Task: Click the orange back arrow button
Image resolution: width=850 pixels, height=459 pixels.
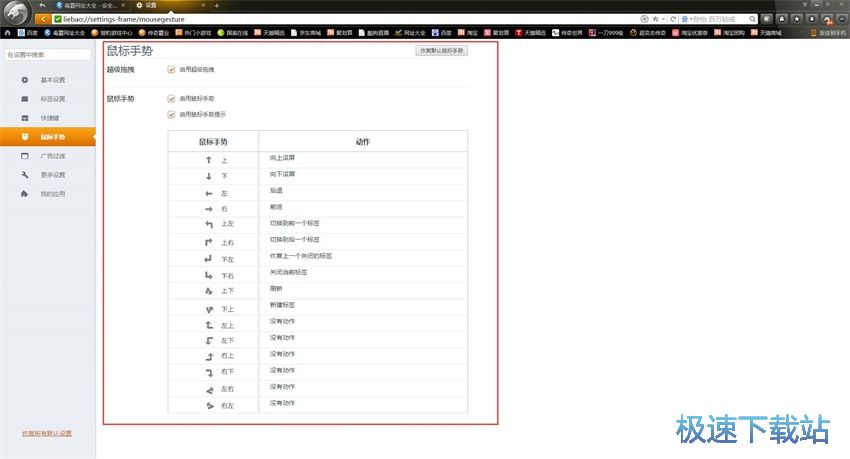Action: [x=43, y=19]
